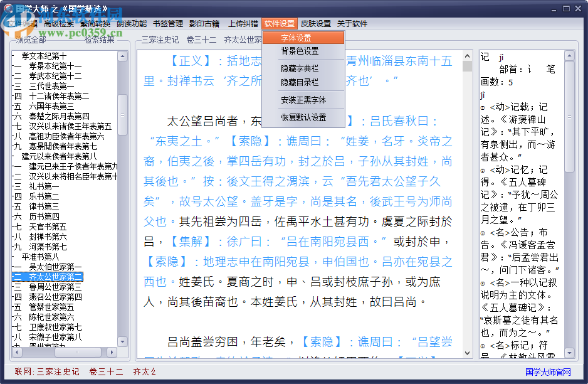Choose 背景色设置 menu entry
This screenshot has height=384, width=588.
coord(303,51)
